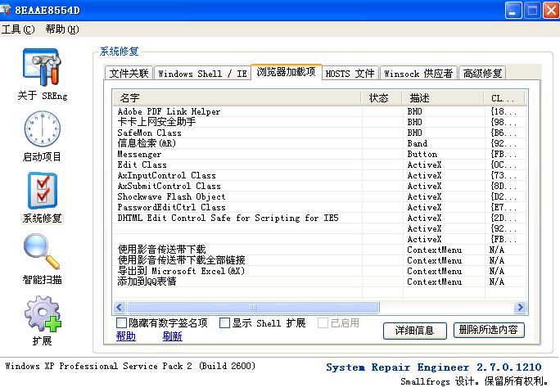560x392 pixels.
Task: Select the Adobe PDF Link Helper row
Action: click(x=319, y=111)
